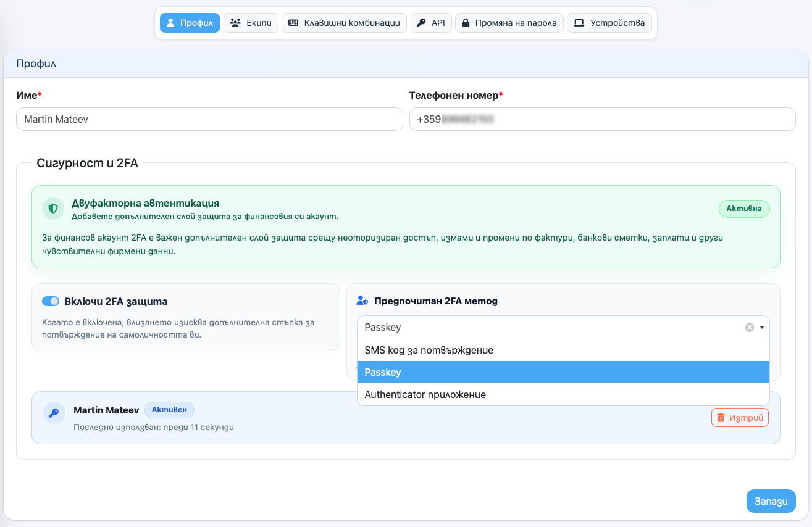Clear the selected Passkey value with the x icon
Viewport: 812px width, 527px height.
(749, 328)
